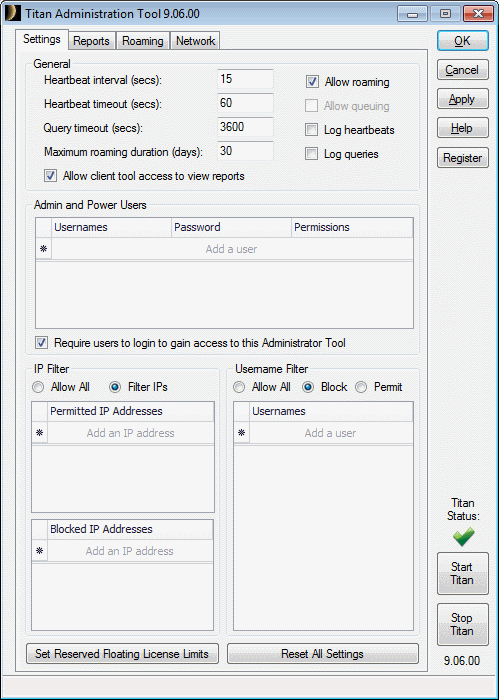The width and height of the screenshot is (499, 700).
Task: Click Set Reserved Floating License Limits
Action: click(122, 654)
